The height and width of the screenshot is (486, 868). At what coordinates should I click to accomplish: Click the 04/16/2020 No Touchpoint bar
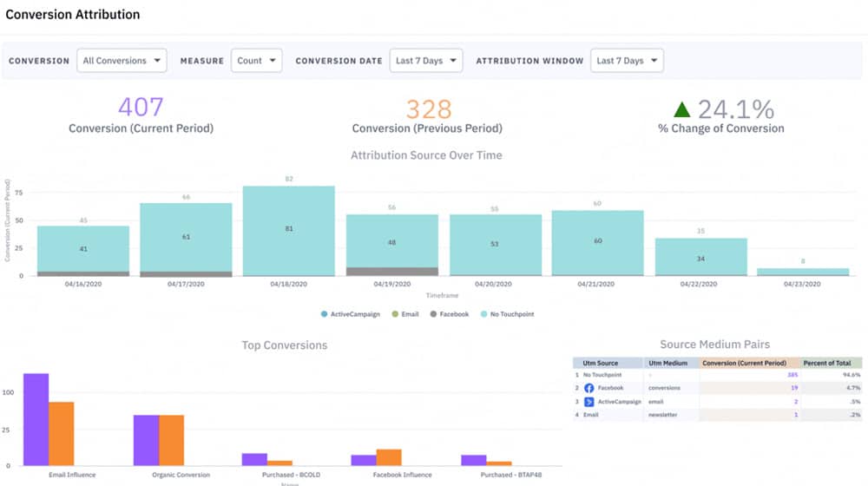[x=83, y=248]
